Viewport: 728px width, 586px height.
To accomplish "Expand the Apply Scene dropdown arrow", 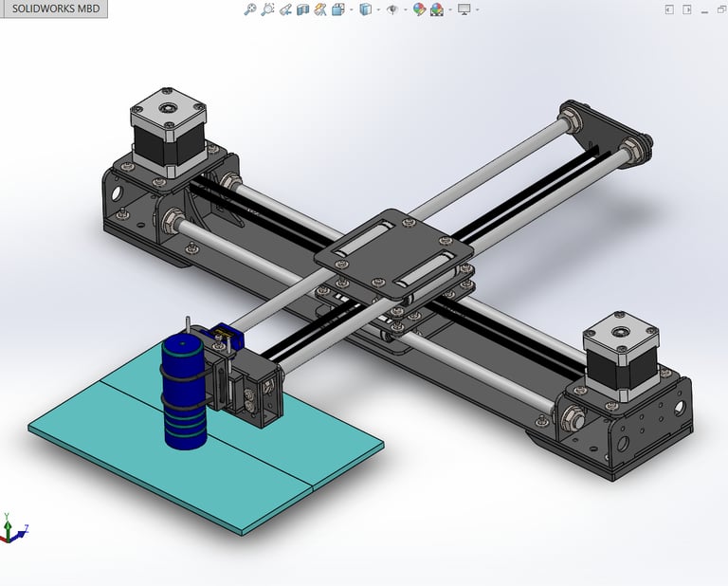I will (x=450, y=9).
